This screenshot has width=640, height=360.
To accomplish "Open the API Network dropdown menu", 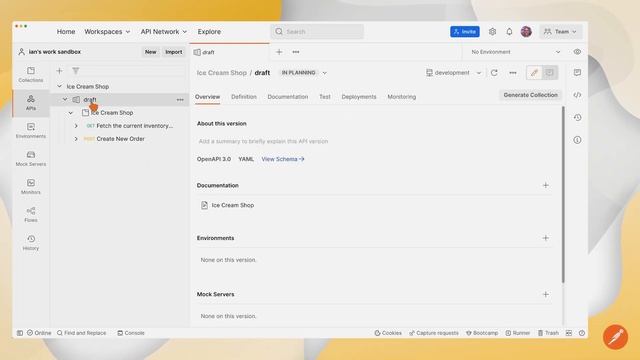I will coord(163,31).
